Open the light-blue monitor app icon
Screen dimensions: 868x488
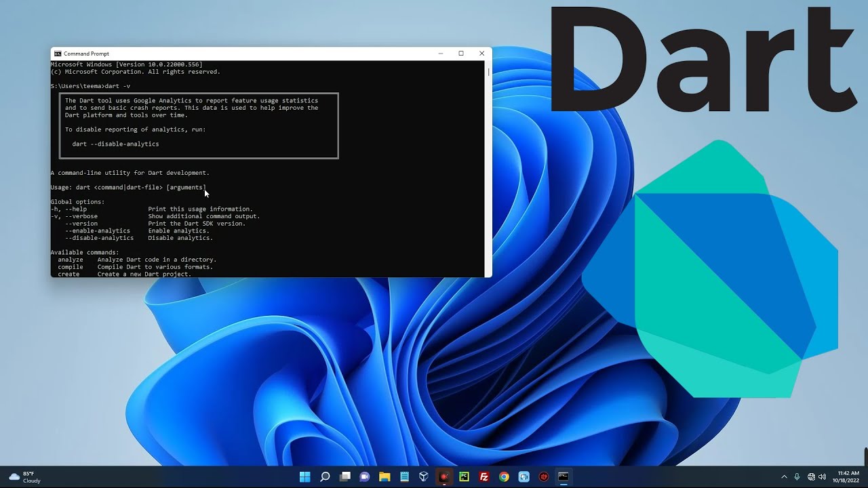(x=524, y=476)
